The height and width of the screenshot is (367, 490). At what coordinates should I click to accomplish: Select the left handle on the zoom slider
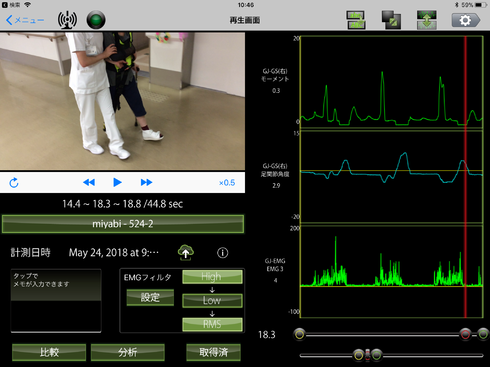click(359, 355)
